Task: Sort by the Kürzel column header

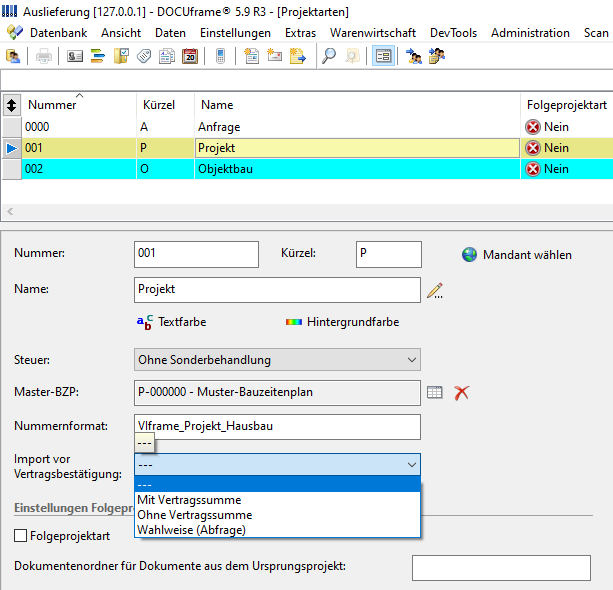Action: point(165,105)
